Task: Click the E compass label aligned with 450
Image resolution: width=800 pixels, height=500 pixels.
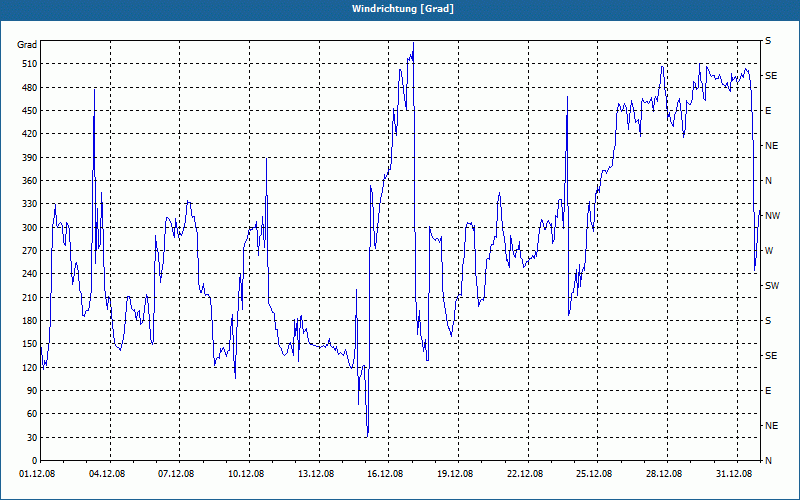Action: (768, 111)
